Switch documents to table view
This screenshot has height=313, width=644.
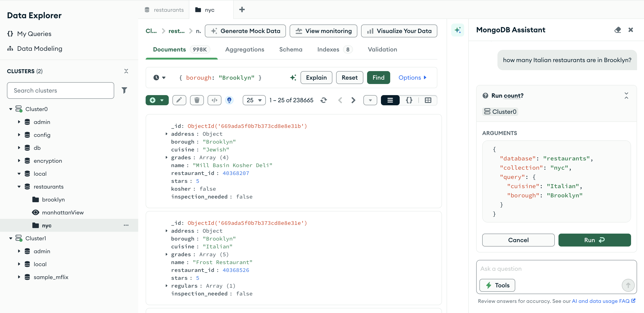coord(428,100)
